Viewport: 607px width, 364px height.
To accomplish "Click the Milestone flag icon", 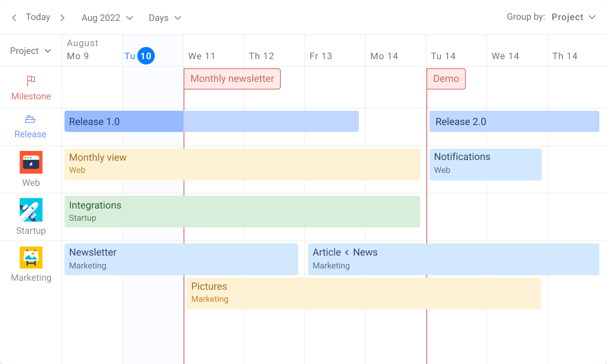I will 31,81.
